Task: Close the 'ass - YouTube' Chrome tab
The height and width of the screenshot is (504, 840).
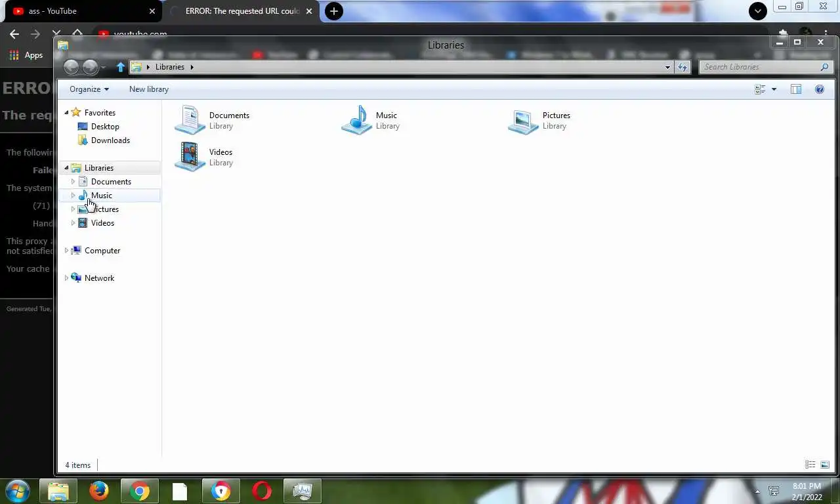Action: click(152, 11)
